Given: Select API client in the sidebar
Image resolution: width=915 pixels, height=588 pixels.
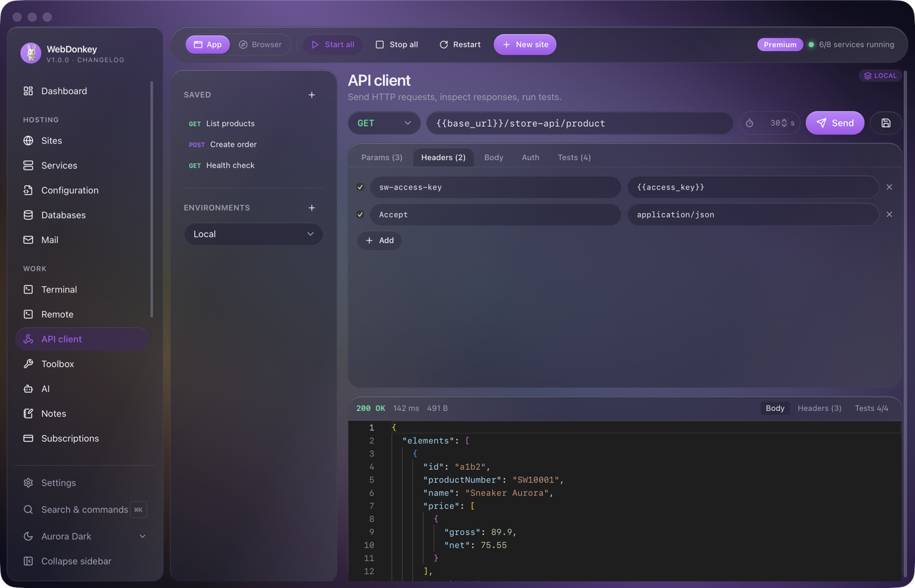Looking at the screenshot, I should click(x=82, y=339).
